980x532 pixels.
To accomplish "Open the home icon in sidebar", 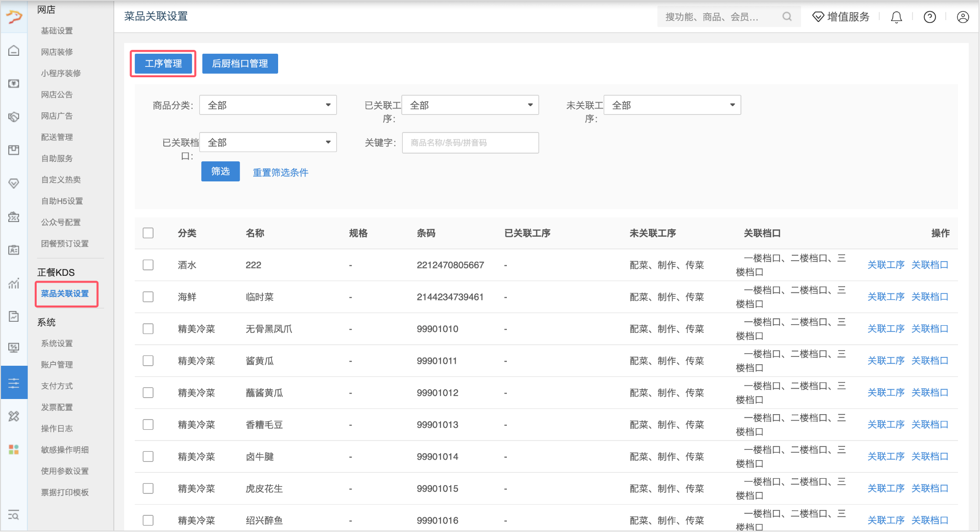I will (x=14, y=50).
